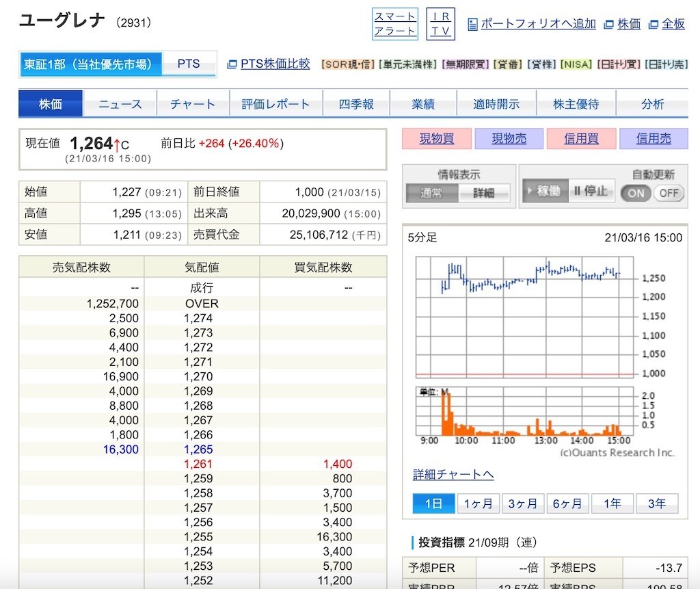
Task: Open the IR TV button
Action: tap(440, 24)
